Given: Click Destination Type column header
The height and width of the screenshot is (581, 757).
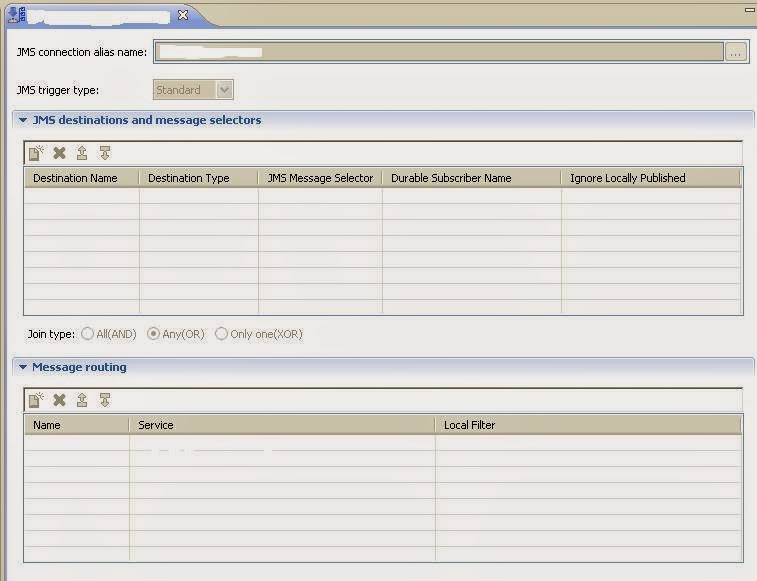Looking at the screenshot, I should 198,178.
